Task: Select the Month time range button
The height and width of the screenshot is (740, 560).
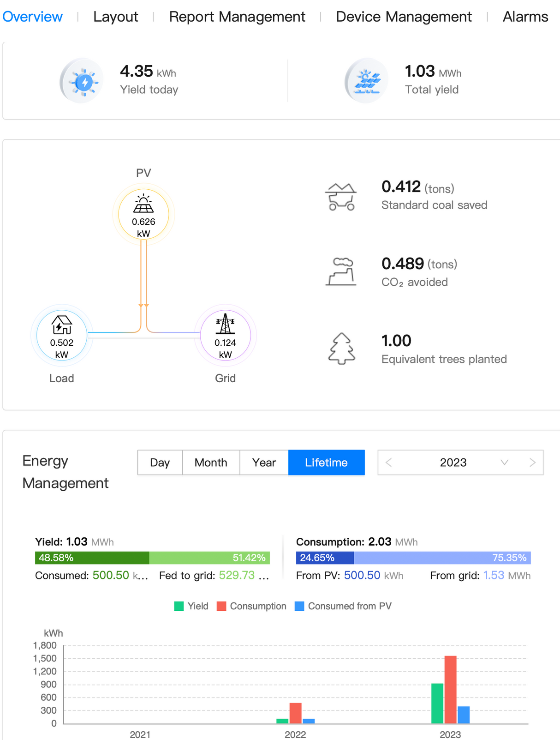Action: pos(211,463)
